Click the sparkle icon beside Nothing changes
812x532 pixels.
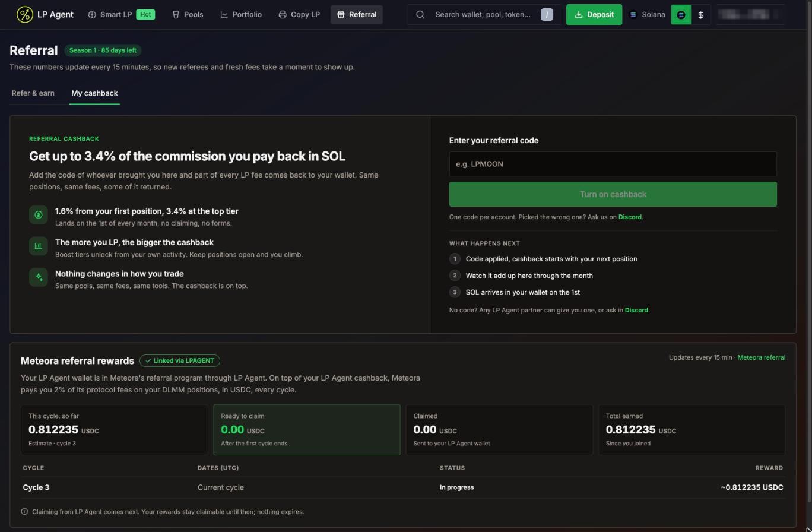pos(39,277)
